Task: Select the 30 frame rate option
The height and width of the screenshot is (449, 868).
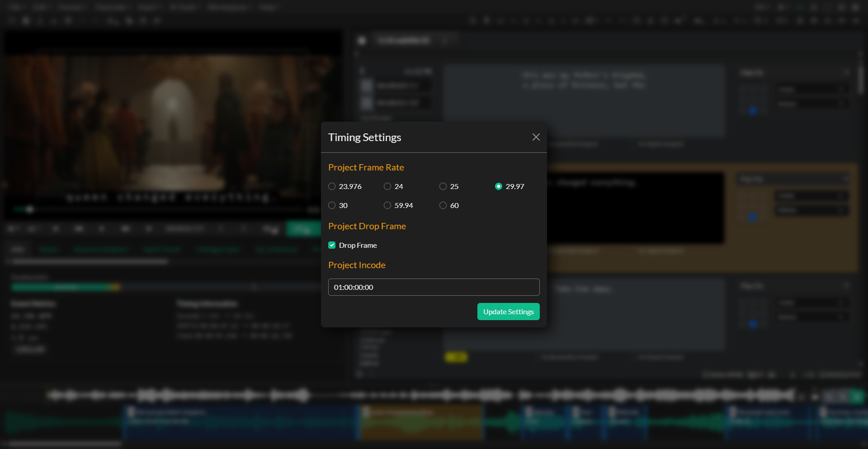Action: [332, 205]
